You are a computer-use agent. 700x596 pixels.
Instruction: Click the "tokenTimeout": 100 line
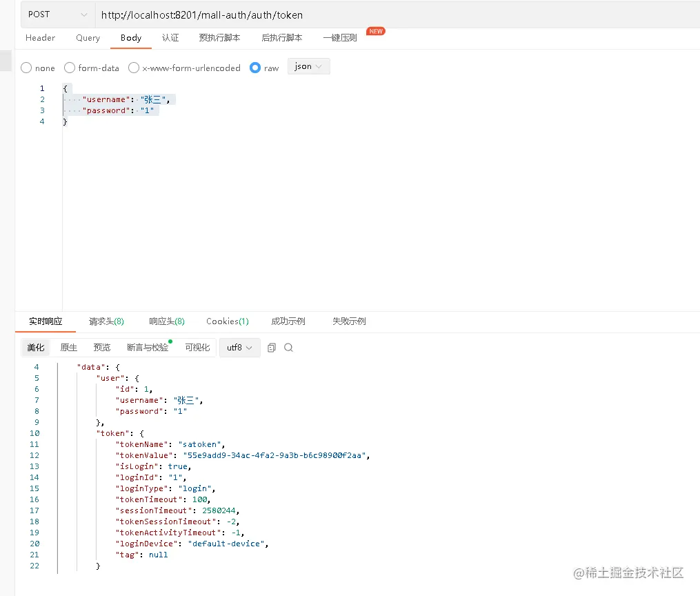click(163, 499)
